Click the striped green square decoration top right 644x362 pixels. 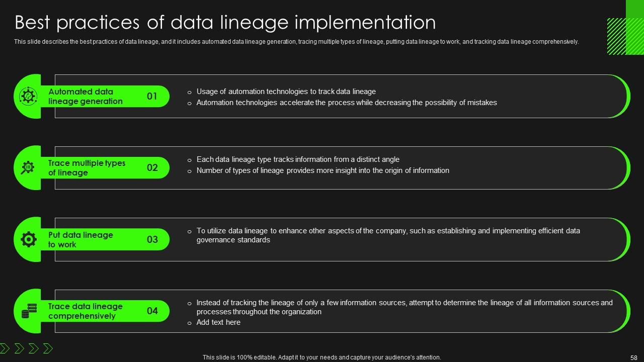tap(624, 36)
